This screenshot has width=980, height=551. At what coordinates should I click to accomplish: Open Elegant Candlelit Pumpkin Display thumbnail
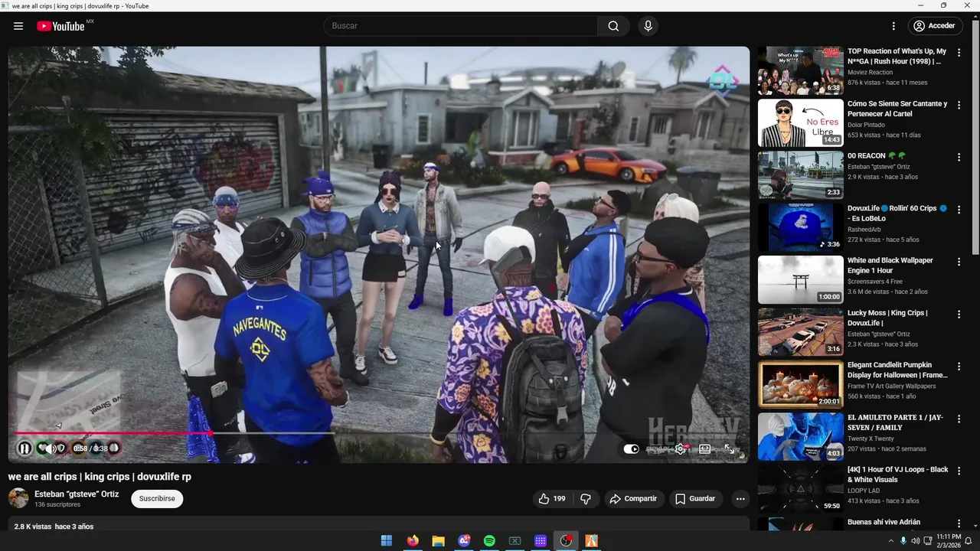click(x=800, y=384)
